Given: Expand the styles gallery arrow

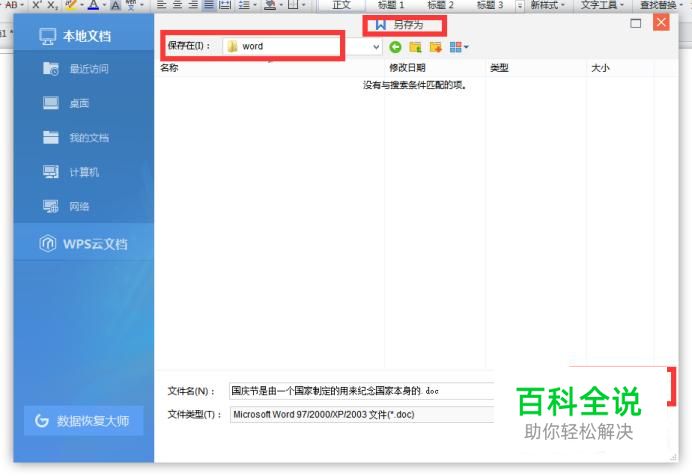Looking at the screenshot, I should (x=520, y=5).
